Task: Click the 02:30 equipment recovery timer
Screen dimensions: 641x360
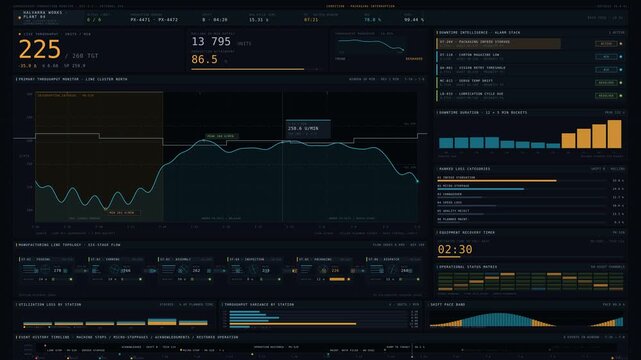Action: click(x=455, y=249)
